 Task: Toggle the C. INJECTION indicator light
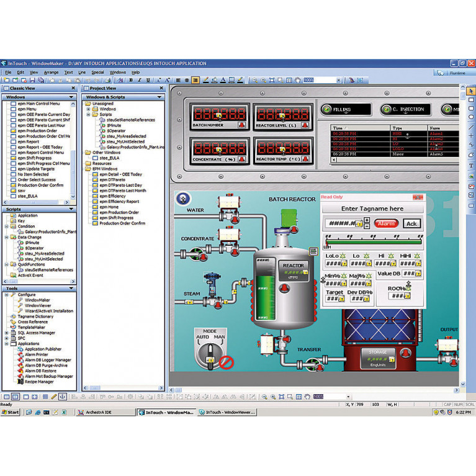[x=385, y=110]
